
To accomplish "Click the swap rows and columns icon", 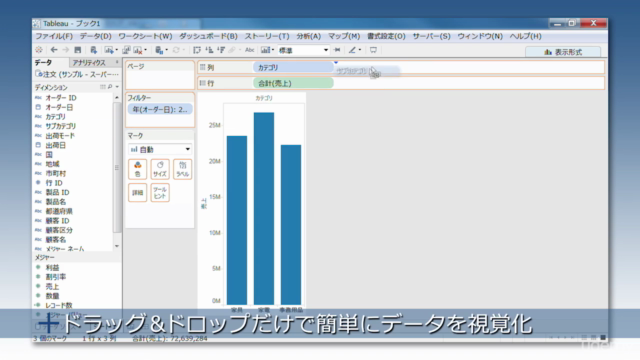I will [x=197, y=50].
